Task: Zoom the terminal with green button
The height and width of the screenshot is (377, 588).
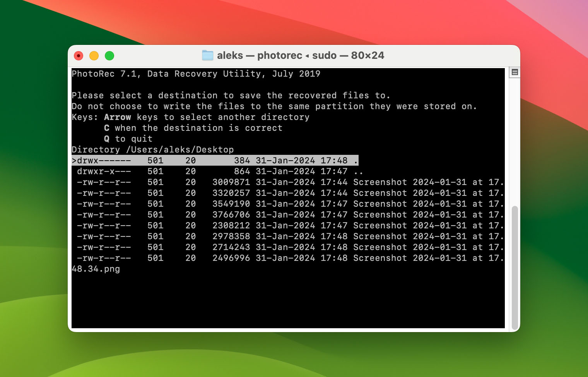Action: 109,56
